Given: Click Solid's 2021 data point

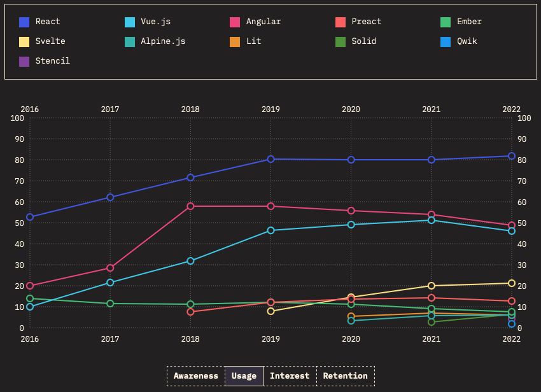Looking at the screenshot, I should tap(432, 322).
